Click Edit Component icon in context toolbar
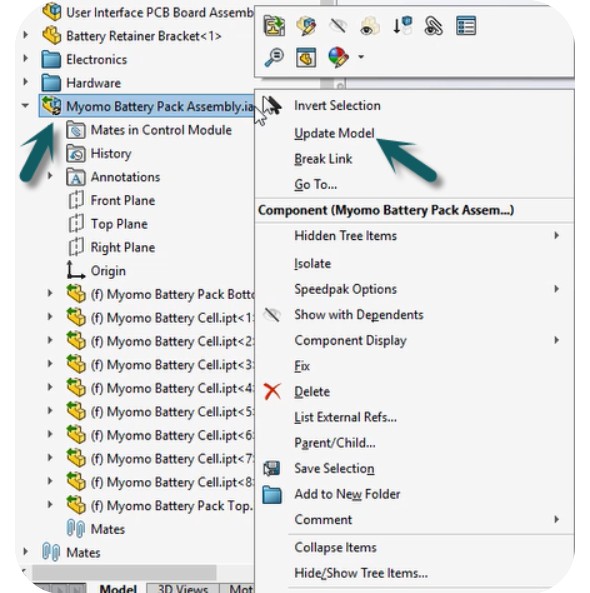The image size is (590, 593). [x=306, y=26]
